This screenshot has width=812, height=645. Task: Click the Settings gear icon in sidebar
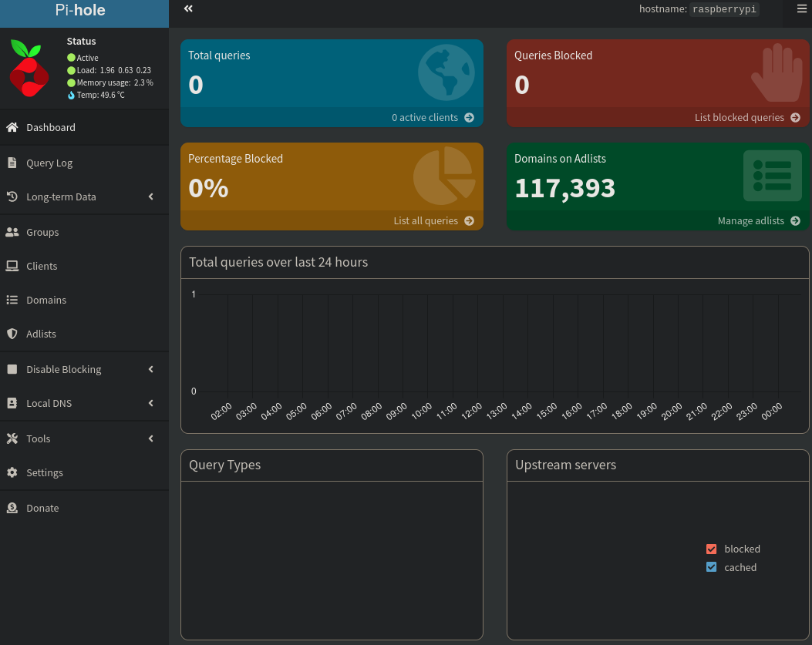(x=12, y=472)
